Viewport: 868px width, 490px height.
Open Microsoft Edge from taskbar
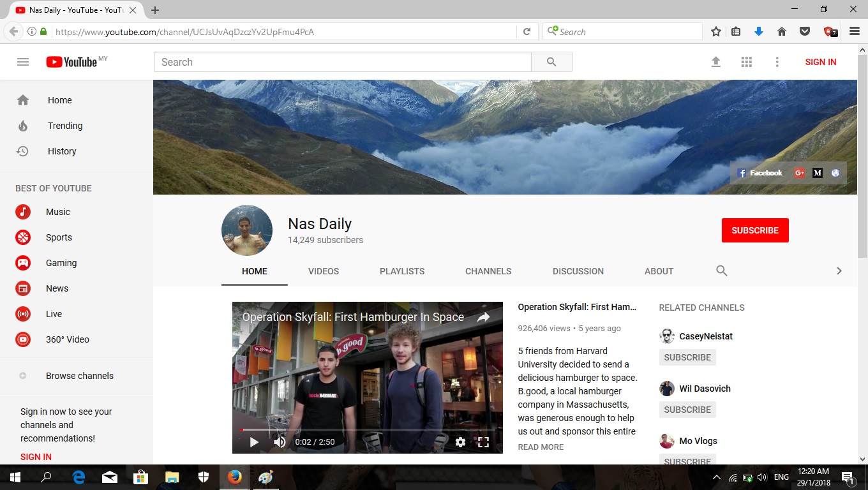coord(79,477)
